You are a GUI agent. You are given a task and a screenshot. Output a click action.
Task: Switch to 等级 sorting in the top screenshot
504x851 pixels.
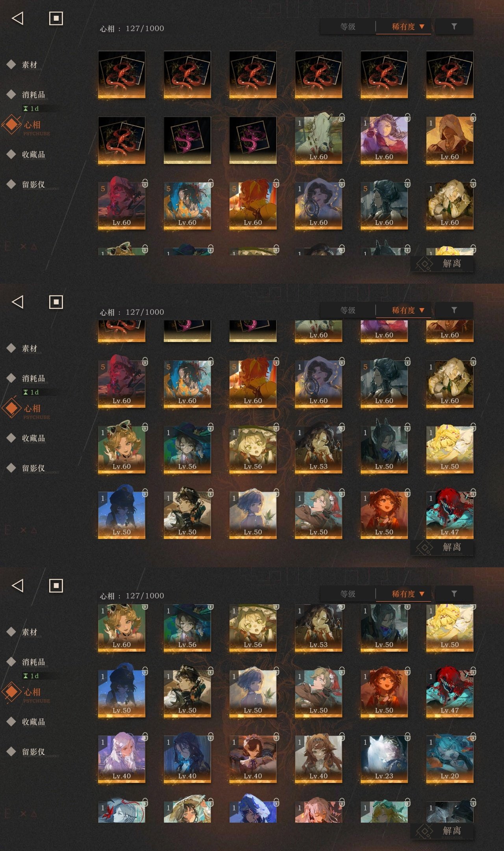(x=348, y=26)
